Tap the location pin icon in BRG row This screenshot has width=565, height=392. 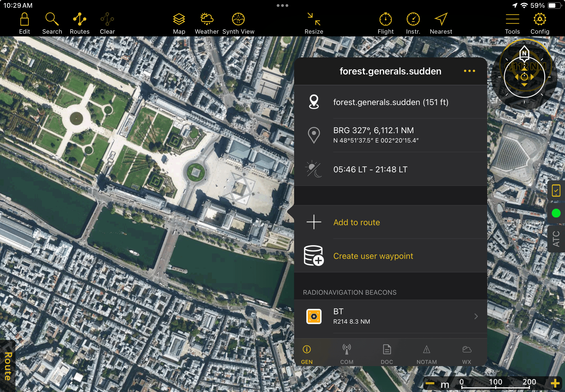314,135
